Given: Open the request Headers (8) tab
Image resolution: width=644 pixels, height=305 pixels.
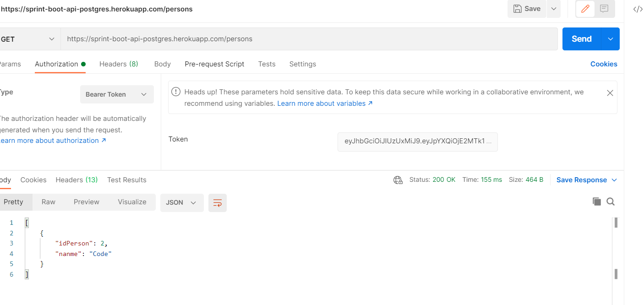Looking at the screenshot, I should [119, 64].
